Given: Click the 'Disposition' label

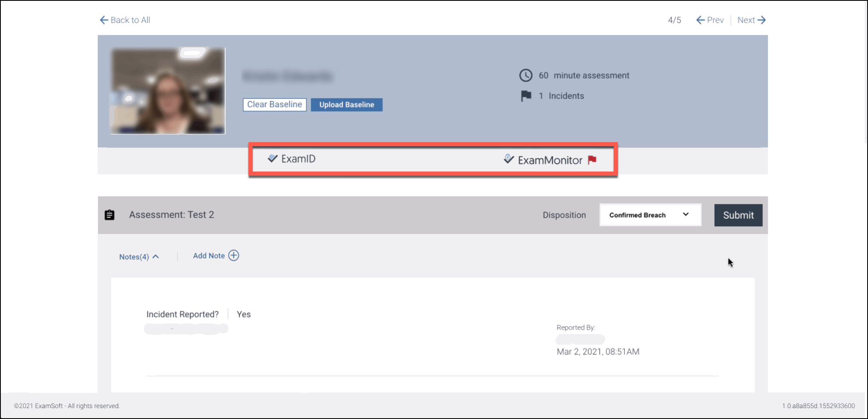Looking at the screenshot, I should (564, 215).
